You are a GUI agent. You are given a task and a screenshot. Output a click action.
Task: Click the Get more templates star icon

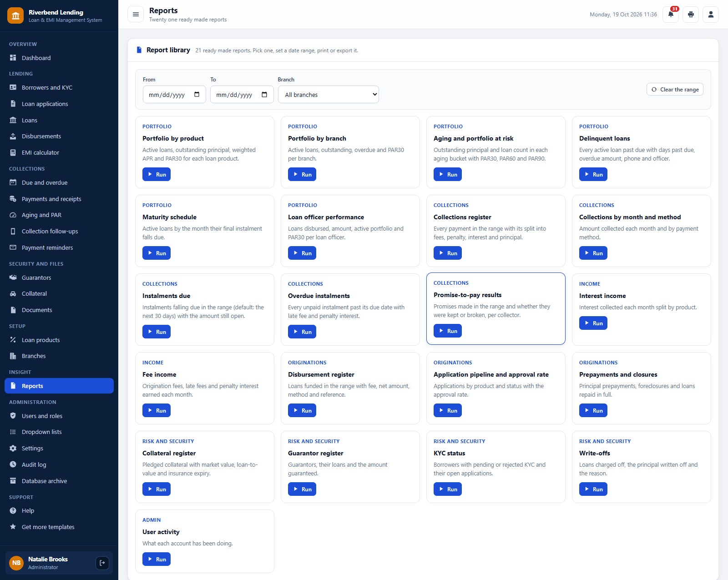13,527
